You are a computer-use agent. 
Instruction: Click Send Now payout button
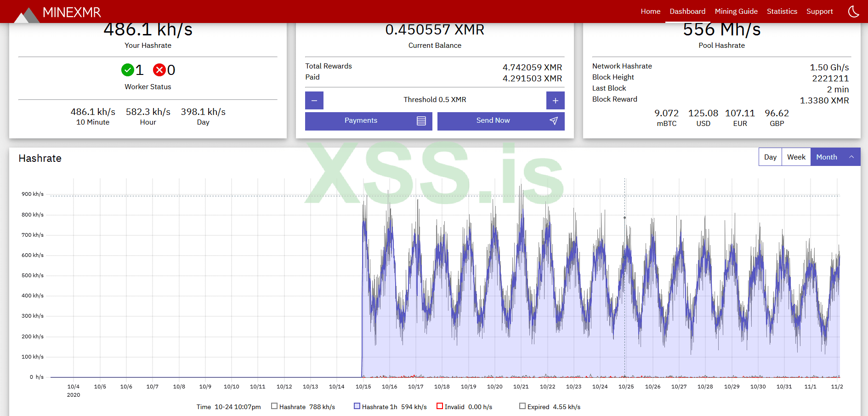[x=501, y=121]
